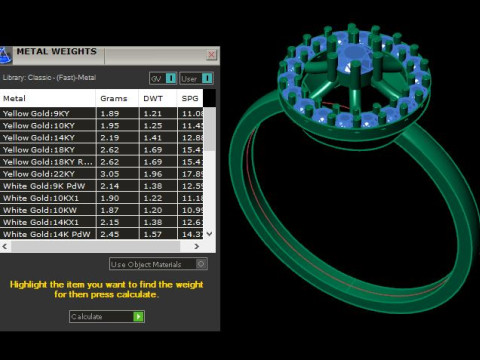Toggle Use Object Materials option
The image size is (480, 360).
158,264
